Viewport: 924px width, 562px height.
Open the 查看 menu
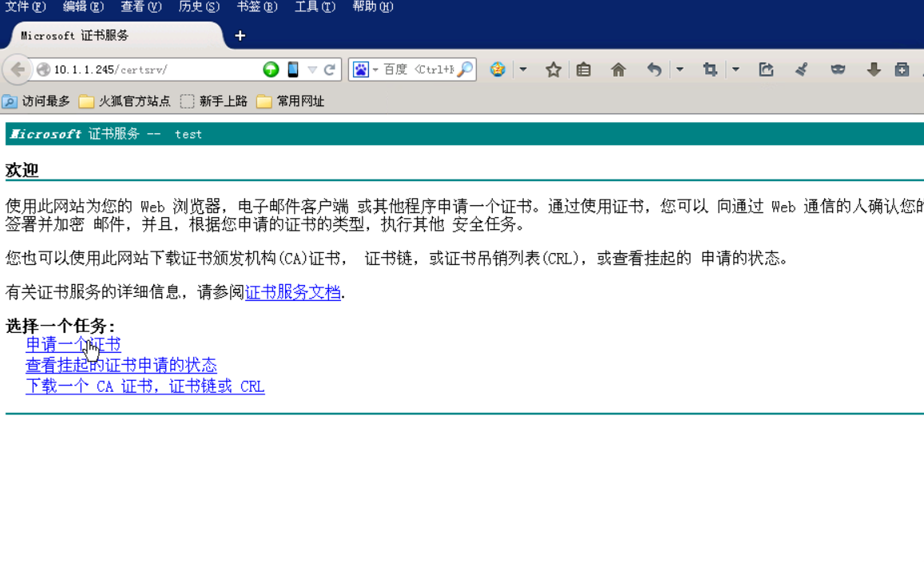(x=141, y=6)
